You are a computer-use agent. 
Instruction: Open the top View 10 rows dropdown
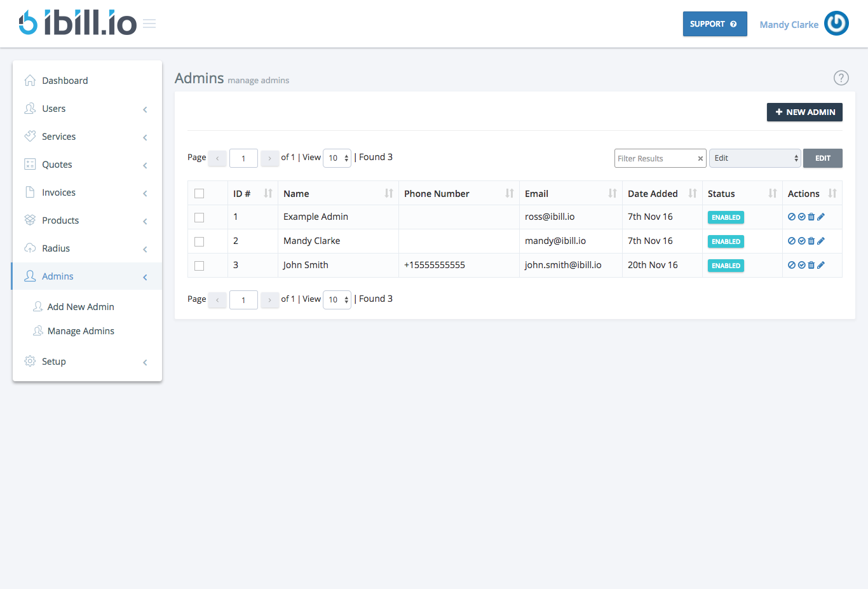click(x=337, y=158)
